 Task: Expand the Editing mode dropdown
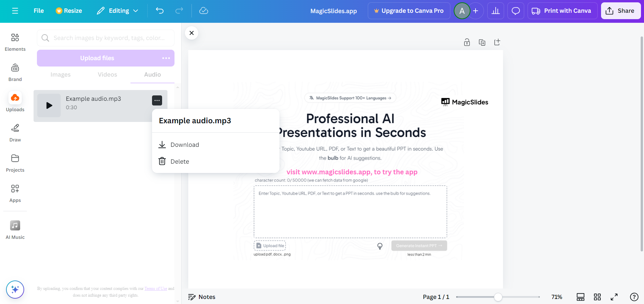[x=117, y=11]
